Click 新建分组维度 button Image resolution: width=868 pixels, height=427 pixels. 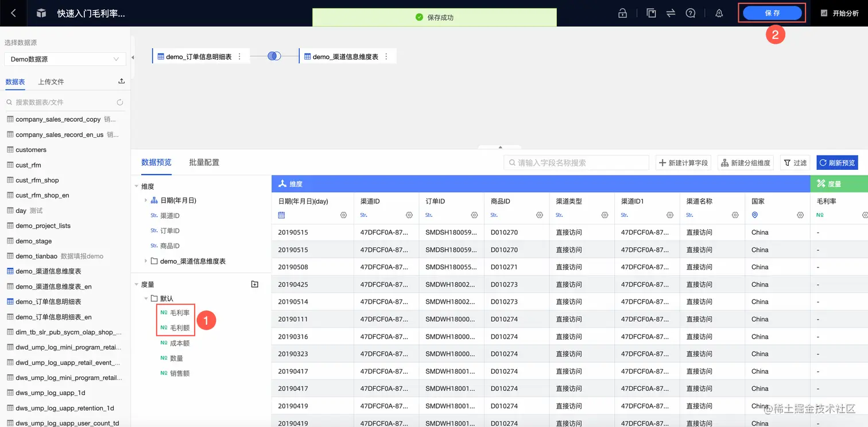746,163
